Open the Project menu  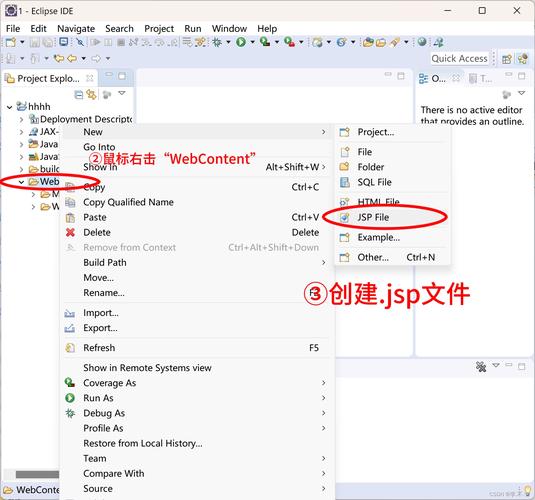click(159, 29)
